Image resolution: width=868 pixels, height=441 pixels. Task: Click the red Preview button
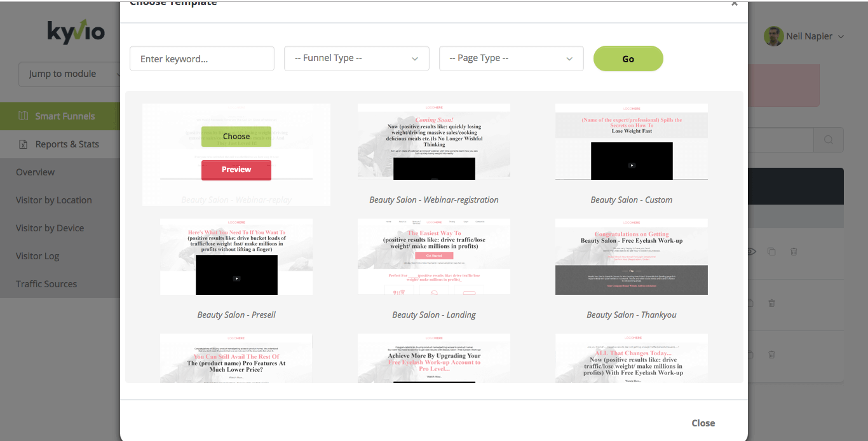(x=236, y=170)
